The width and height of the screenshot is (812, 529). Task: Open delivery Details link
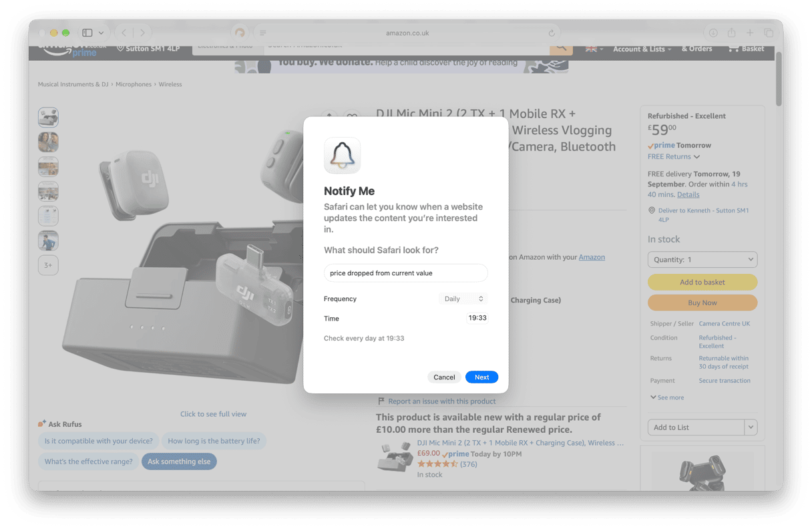[688, 194]
